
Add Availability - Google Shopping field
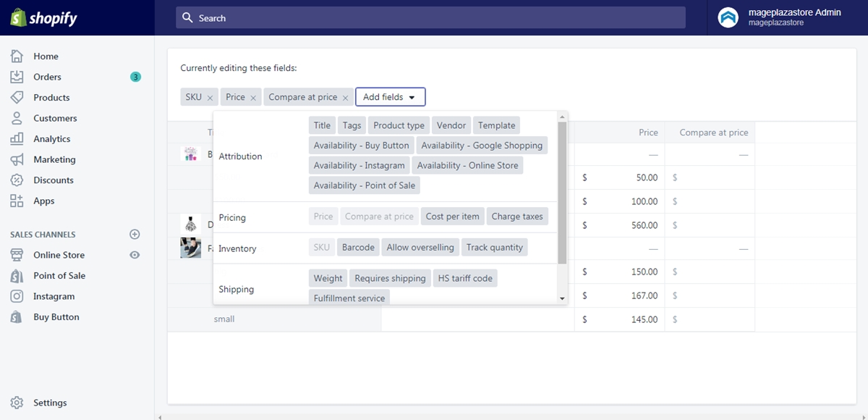(x=482, y=146)
